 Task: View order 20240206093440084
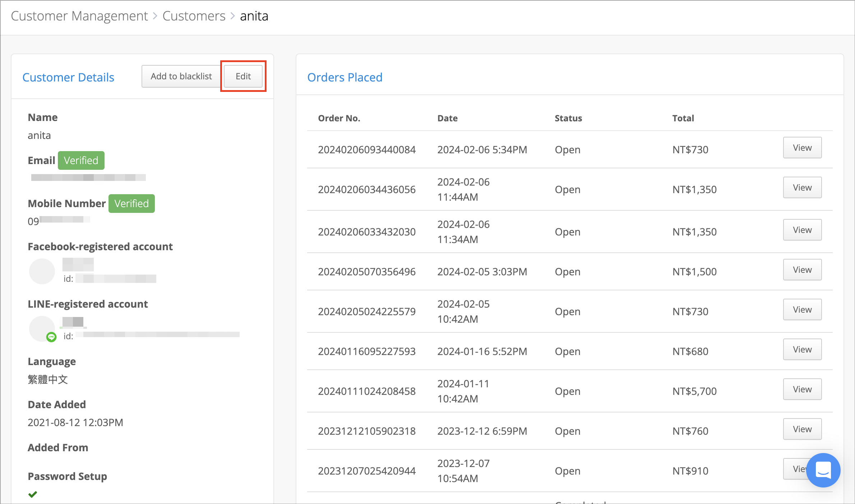click(x=802, y=148)
